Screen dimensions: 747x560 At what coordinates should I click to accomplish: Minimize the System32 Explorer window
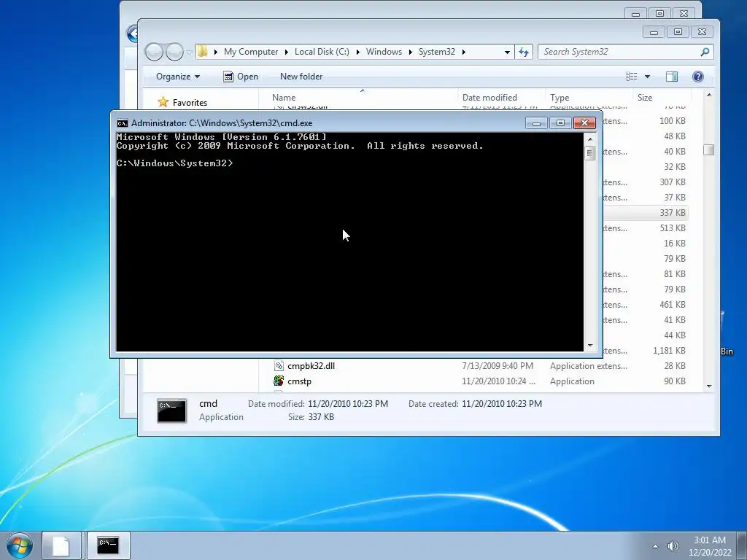pos(654,32)
